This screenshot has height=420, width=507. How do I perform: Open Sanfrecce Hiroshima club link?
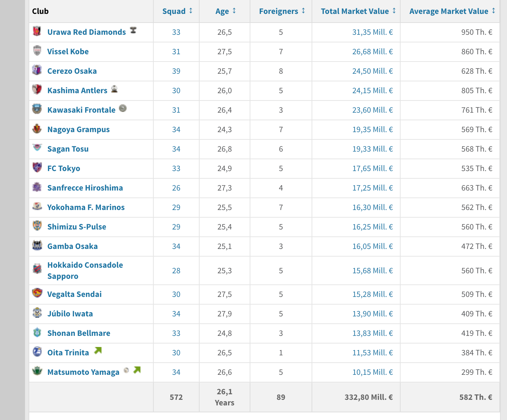[x=85, y=188]
